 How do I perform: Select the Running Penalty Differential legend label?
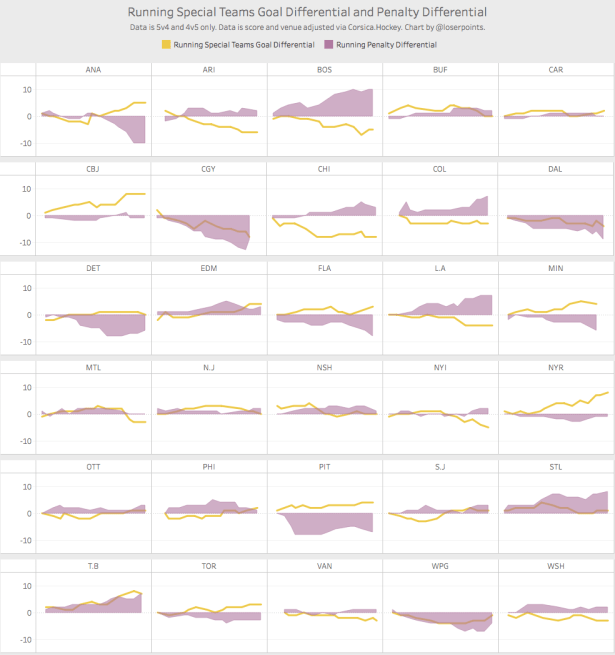tap(386, 45)
